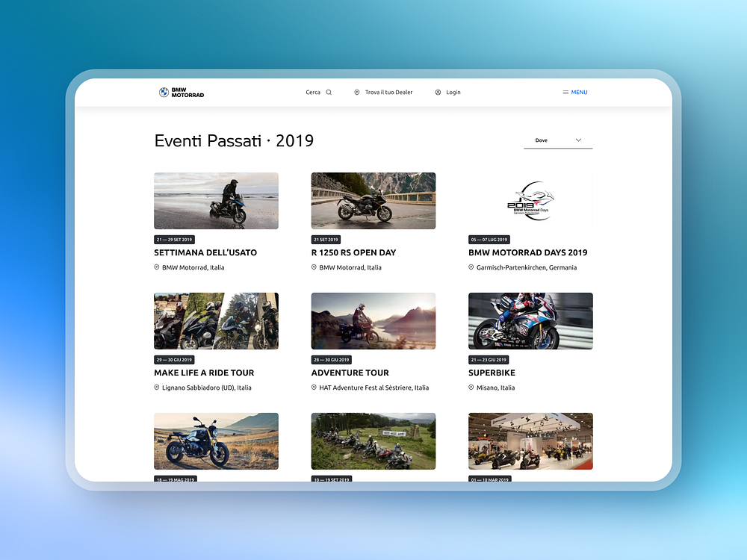Click the R 1250 RS OPEN DAY thumbnail
This screenshot has height=560, width=747.
pos(373,201)
